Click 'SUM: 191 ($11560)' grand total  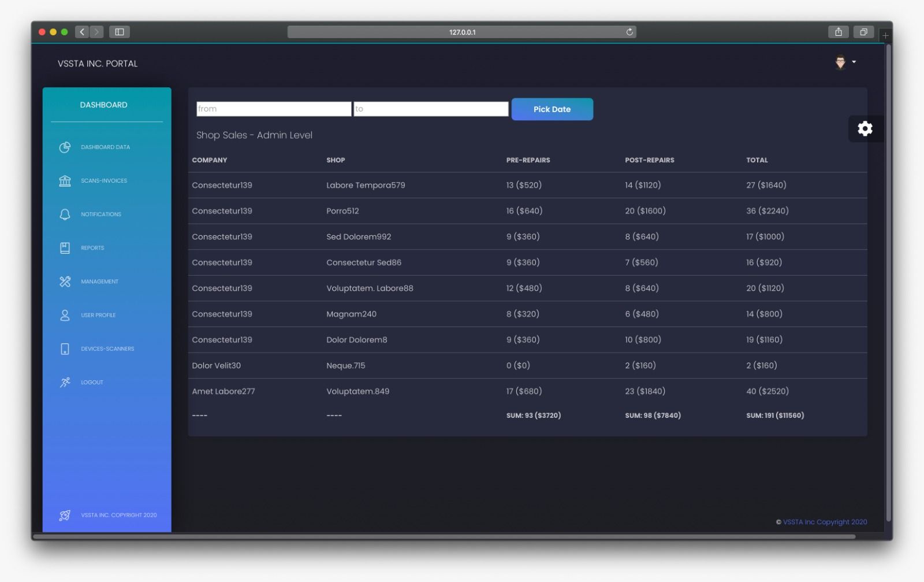coord(775,416)
